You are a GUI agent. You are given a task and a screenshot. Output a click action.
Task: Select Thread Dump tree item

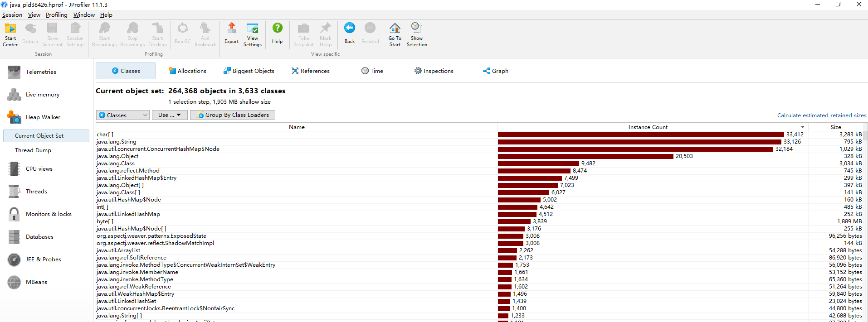(33, 150)
